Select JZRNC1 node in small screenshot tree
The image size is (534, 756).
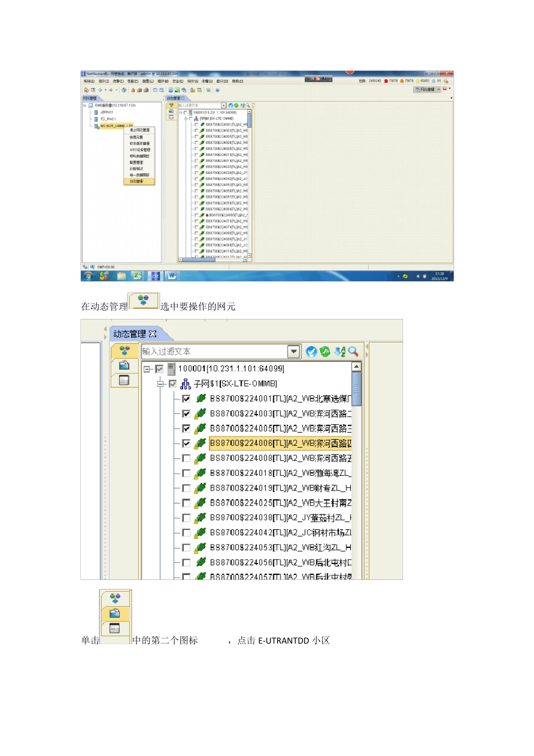(x=107, y=112)
